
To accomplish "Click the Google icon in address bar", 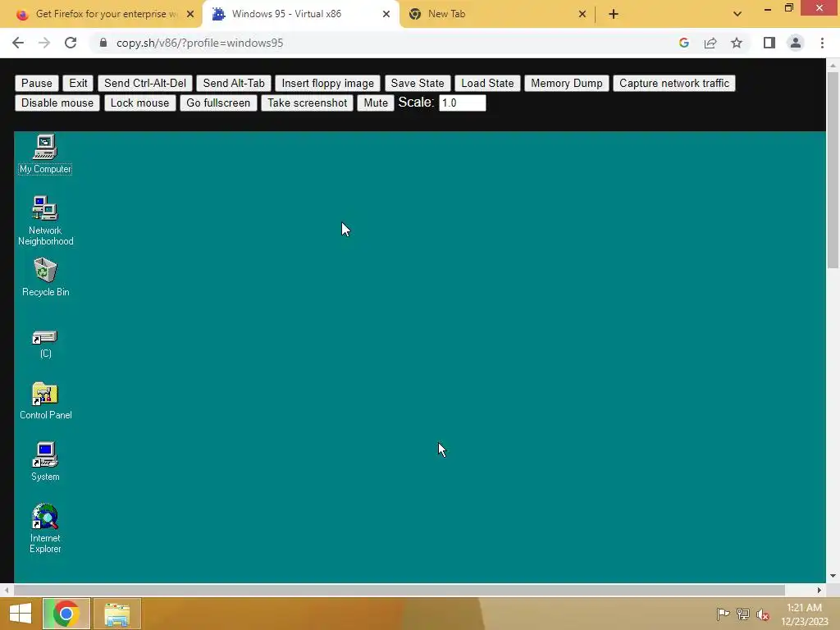I will point(683,43).
